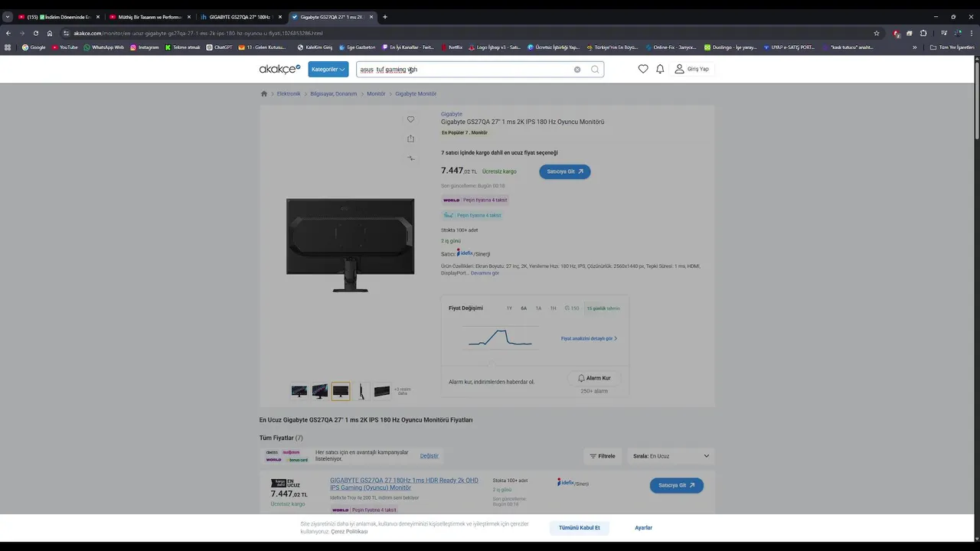Expand the Sırala: En Ucuz sort dropdown

click(671, 456)
